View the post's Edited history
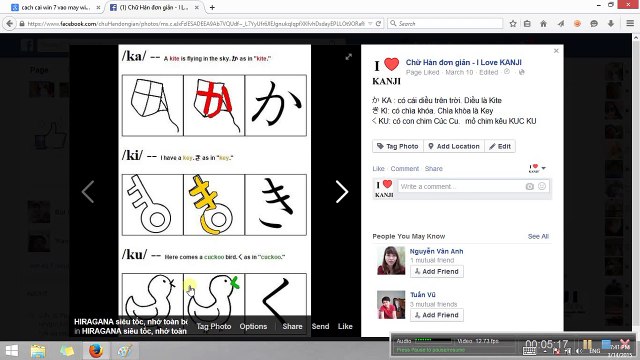The height and width of the screenshot is (360, 640). click(x=489, y=72)
